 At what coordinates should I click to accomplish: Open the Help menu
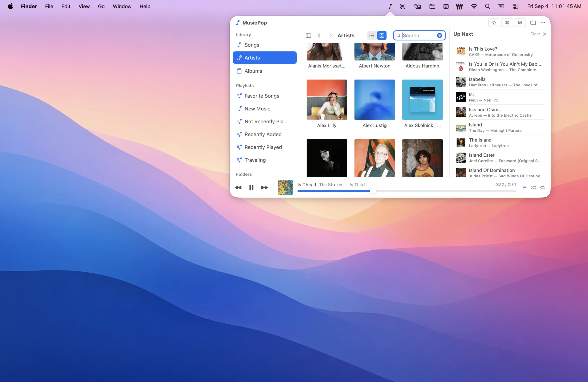tap(145, 6)
